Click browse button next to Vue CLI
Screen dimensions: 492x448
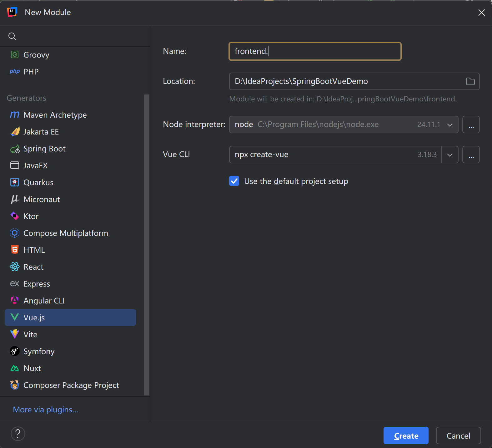[471, 155]
